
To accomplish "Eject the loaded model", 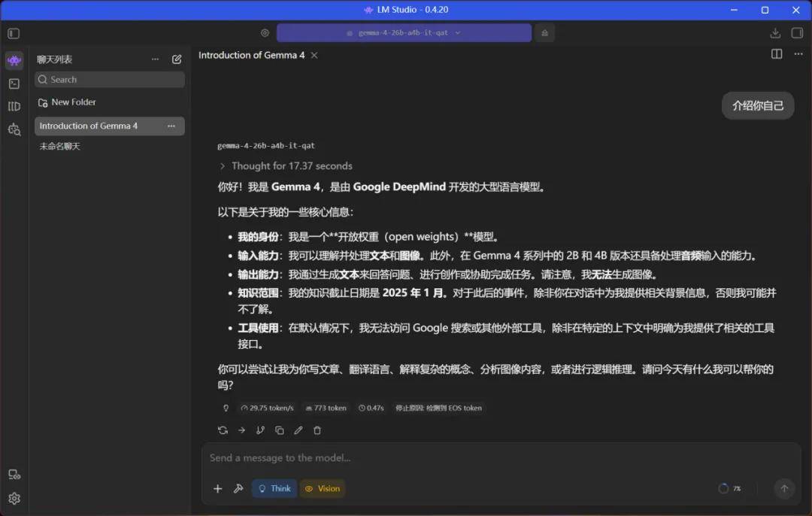I will pyautogui.click(x=544, y=32).
